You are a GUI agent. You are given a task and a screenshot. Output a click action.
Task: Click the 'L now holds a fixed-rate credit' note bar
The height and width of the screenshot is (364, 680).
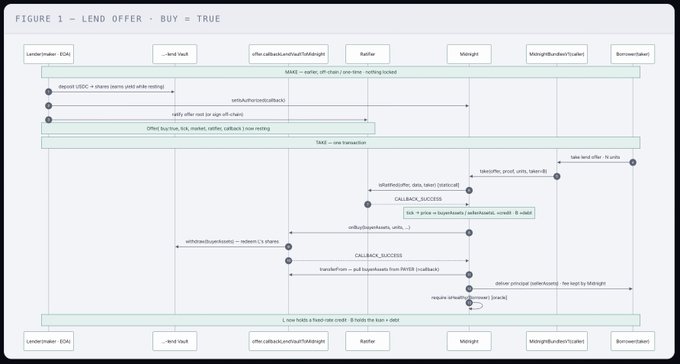pyautogui.click(x=340, y=320)
